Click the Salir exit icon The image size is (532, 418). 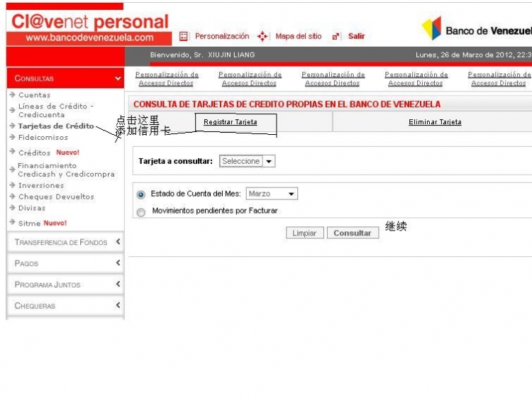(336, 37)
